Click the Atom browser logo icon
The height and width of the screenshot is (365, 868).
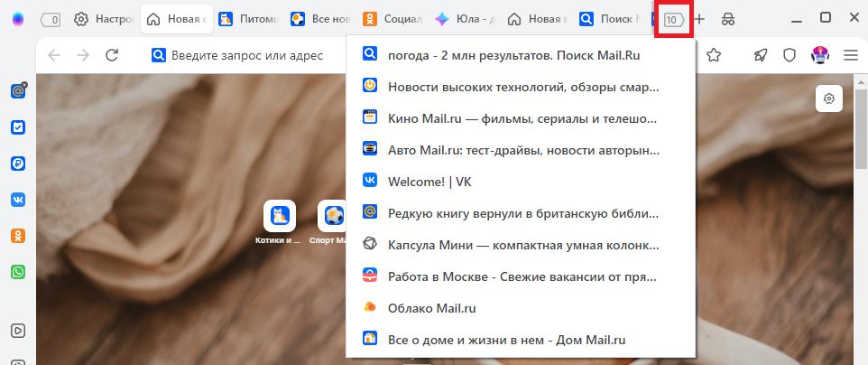pyautogui.click(x=18, y=19)
